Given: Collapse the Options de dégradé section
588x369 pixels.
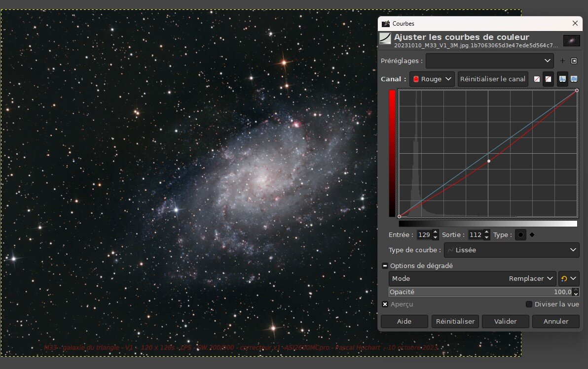Looking at the screenshot, I should coord(385,266).
